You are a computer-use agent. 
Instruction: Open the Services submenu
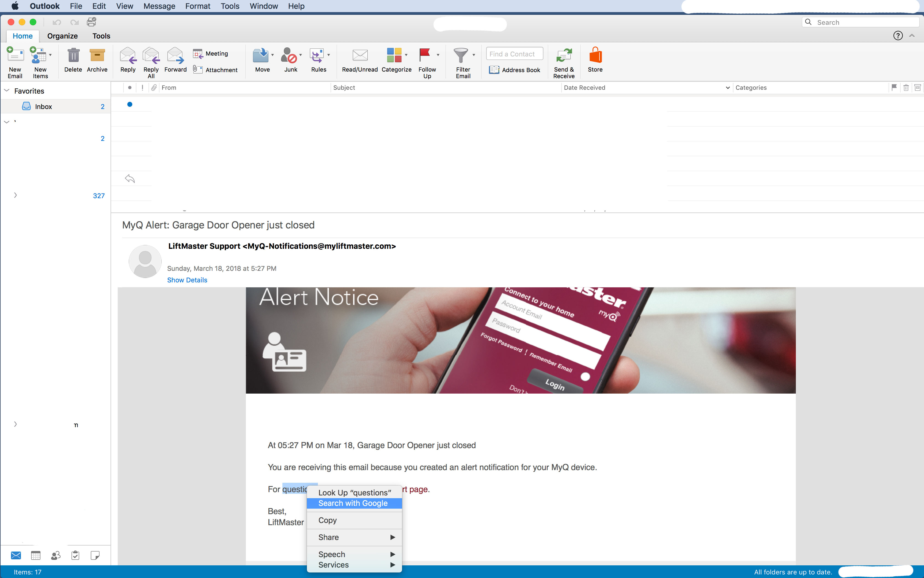pos(354,565)
